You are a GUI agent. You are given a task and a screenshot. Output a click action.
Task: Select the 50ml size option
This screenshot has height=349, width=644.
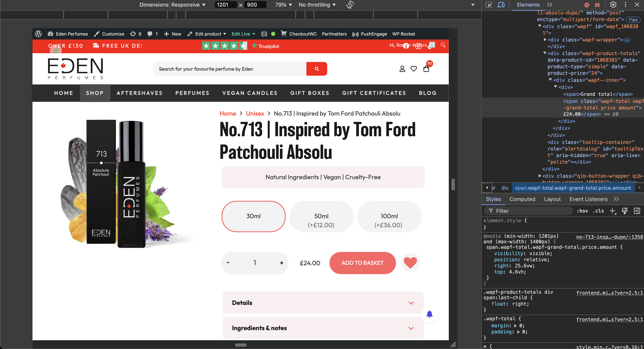point(321,216)
